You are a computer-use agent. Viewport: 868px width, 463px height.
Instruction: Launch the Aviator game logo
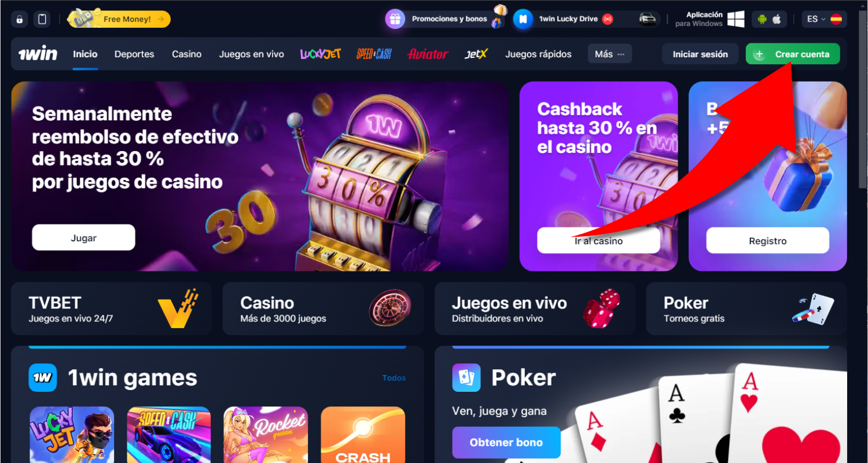[x=428, y=54]
